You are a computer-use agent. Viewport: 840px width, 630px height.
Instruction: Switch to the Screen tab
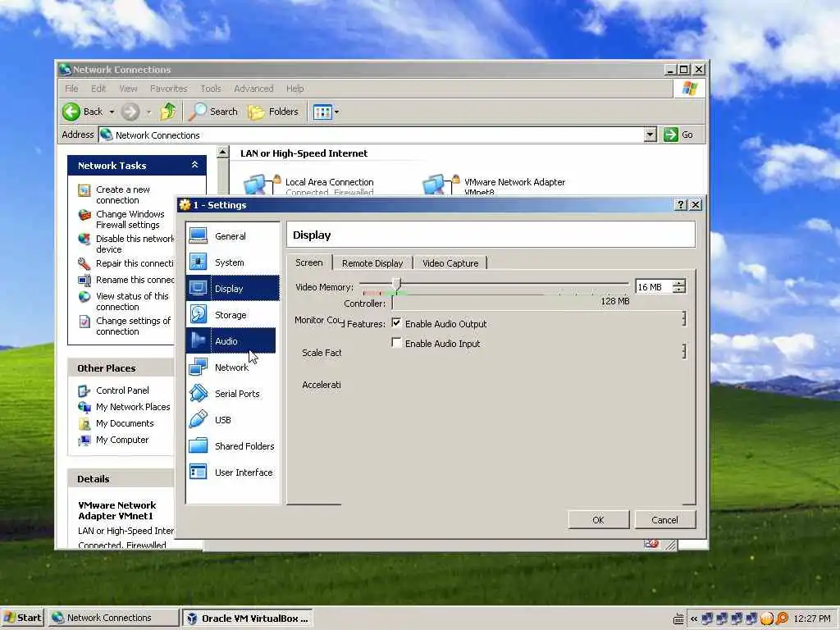coord(309,262)
